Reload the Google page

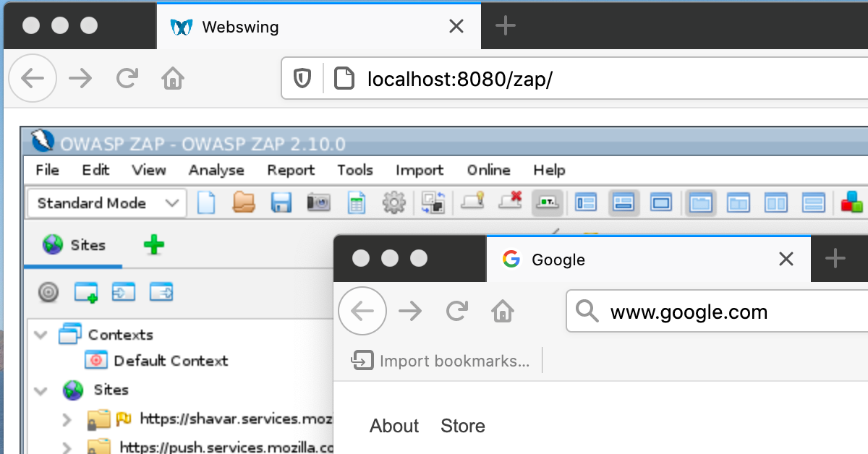[457, 312]
